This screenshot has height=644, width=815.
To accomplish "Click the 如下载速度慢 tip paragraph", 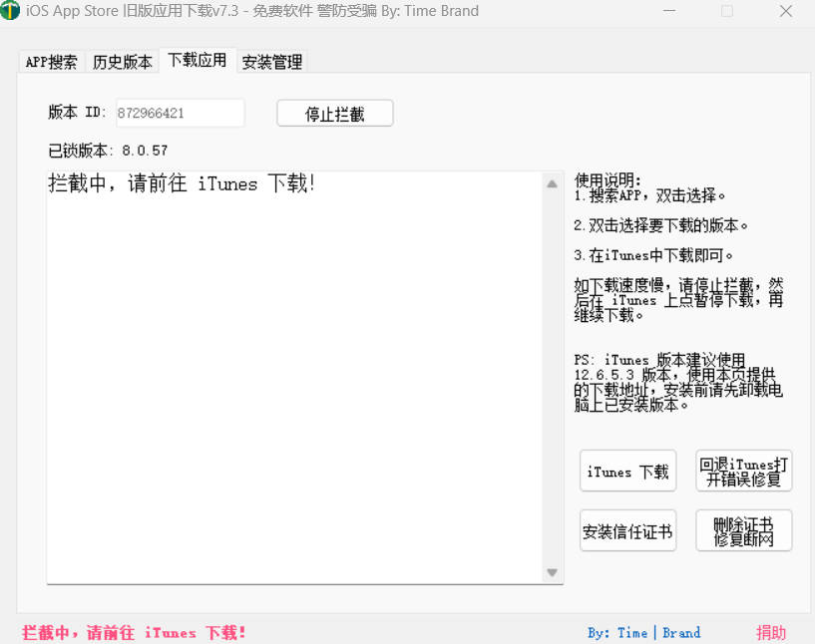I will (678, 300).
